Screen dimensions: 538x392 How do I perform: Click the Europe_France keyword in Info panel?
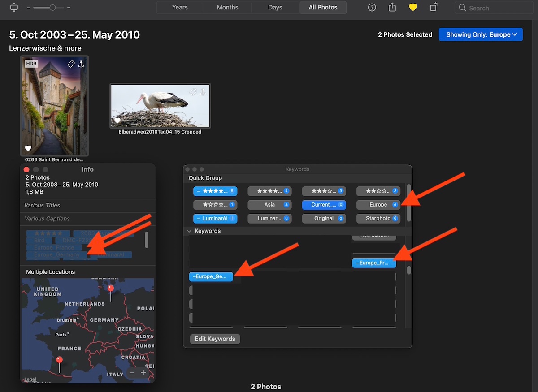point(54,247)
